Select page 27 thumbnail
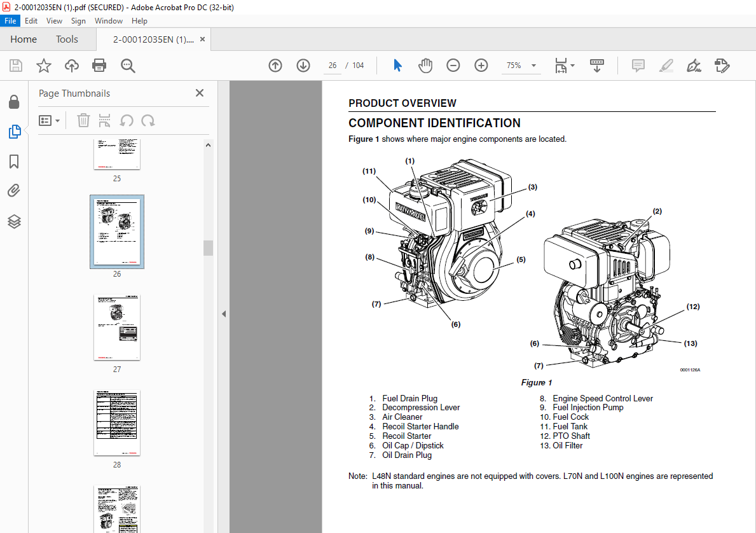This screenshot has height=533, width=756. 117,328
